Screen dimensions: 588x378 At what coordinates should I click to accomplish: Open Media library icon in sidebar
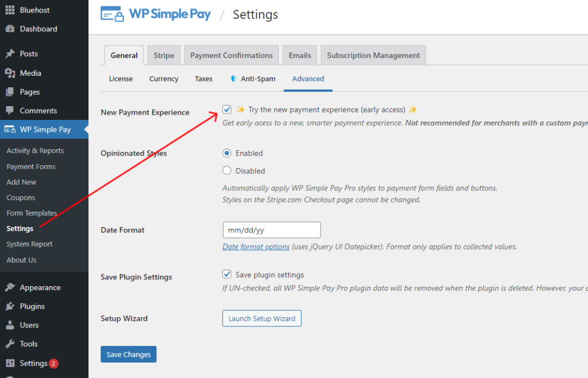(10, 73)
